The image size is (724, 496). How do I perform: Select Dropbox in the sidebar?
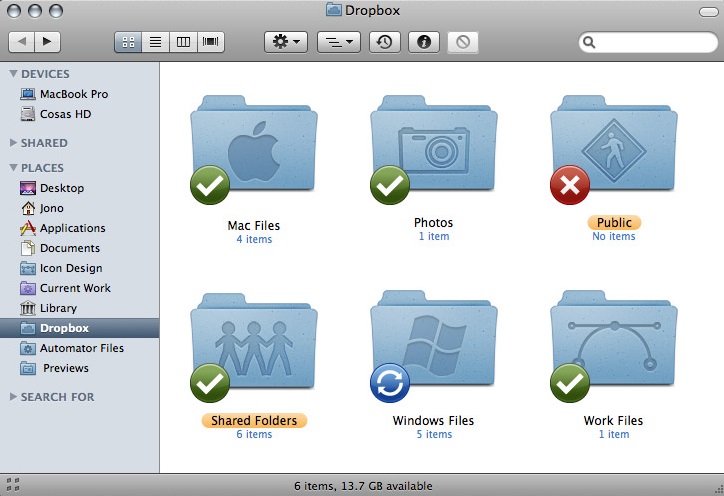pyautogui.click(x=79, y=328)
